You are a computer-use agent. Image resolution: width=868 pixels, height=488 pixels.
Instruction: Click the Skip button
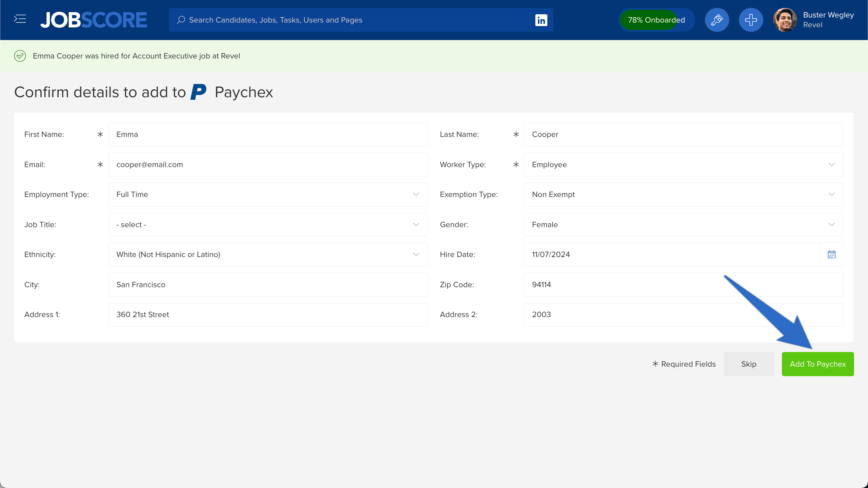coord(749,363)
